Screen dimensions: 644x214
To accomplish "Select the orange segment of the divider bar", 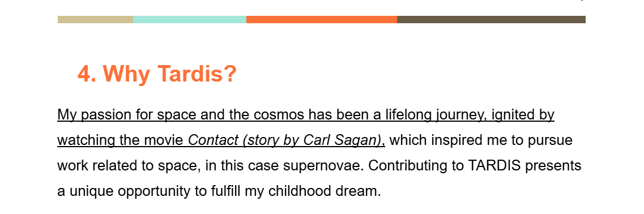I will [322, 20].
